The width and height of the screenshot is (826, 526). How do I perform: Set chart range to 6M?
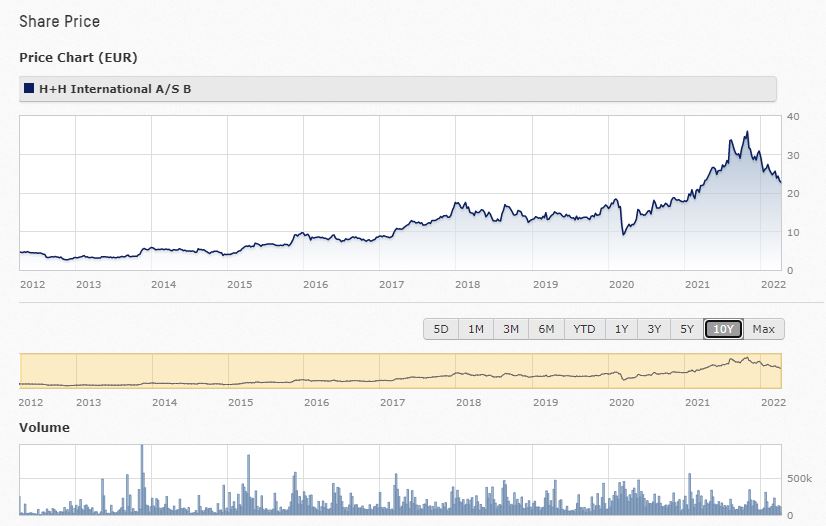coord(546,329)
